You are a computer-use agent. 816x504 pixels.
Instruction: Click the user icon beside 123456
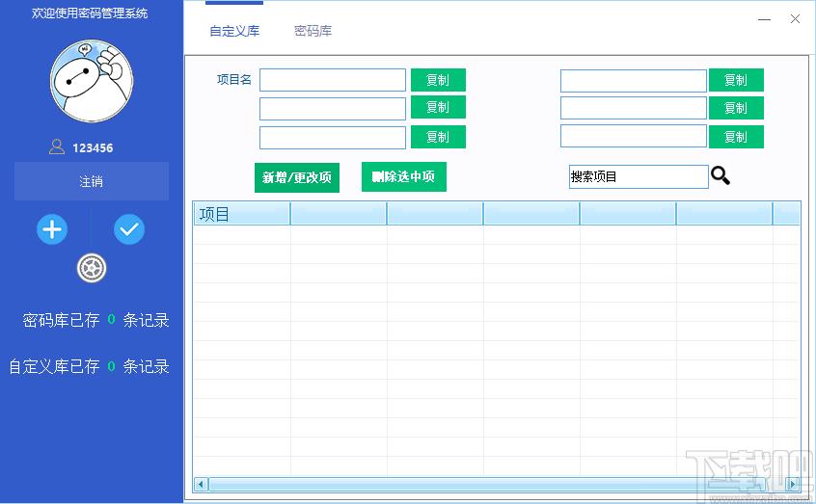tap(57, 147)
